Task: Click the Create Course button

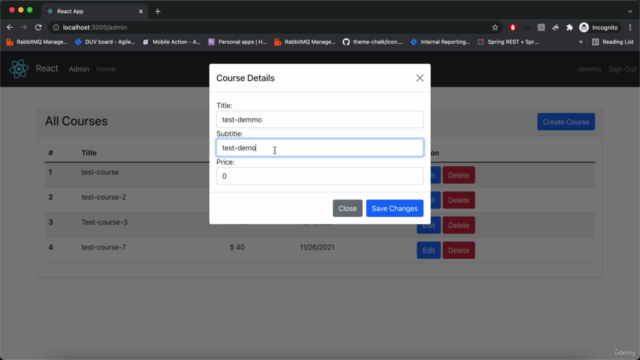Action: (566, 122)
